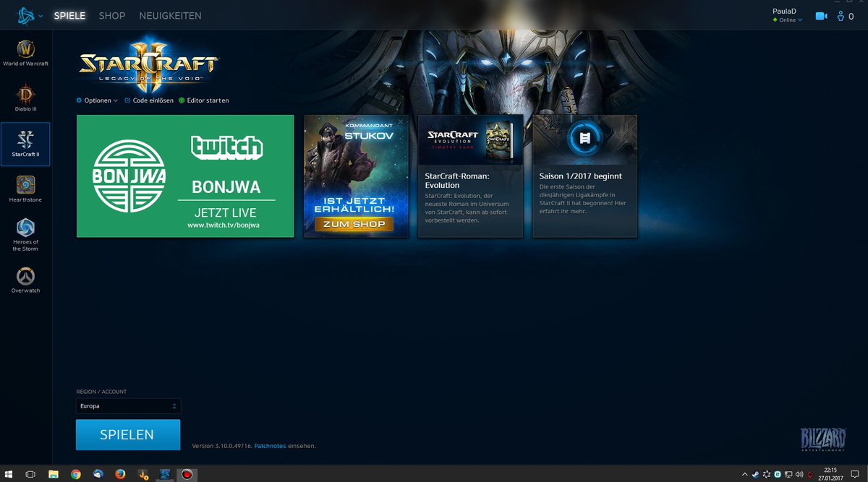Switch to NEUIGKEITEN tab
Image resolution: width=868 pixels, height=482 pixels.
171,16
